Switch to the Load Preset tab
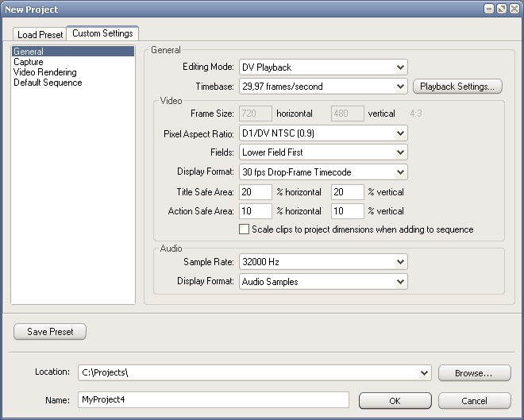This screenshot has width=524, height=420. point(40,34)
